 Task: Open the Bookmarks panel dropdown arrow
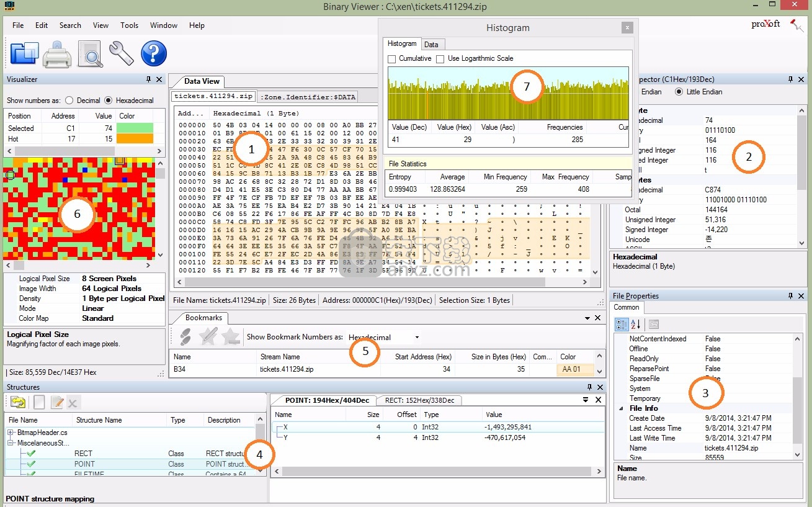click(x=587, y=318)
